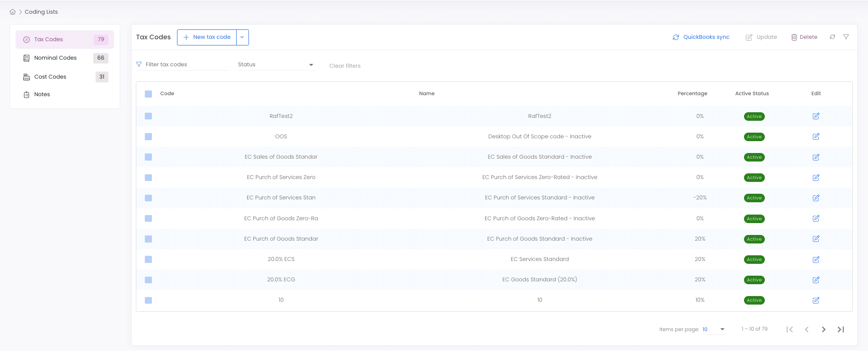
Task: Start QuickBooks sync
Action: [701, 37]
